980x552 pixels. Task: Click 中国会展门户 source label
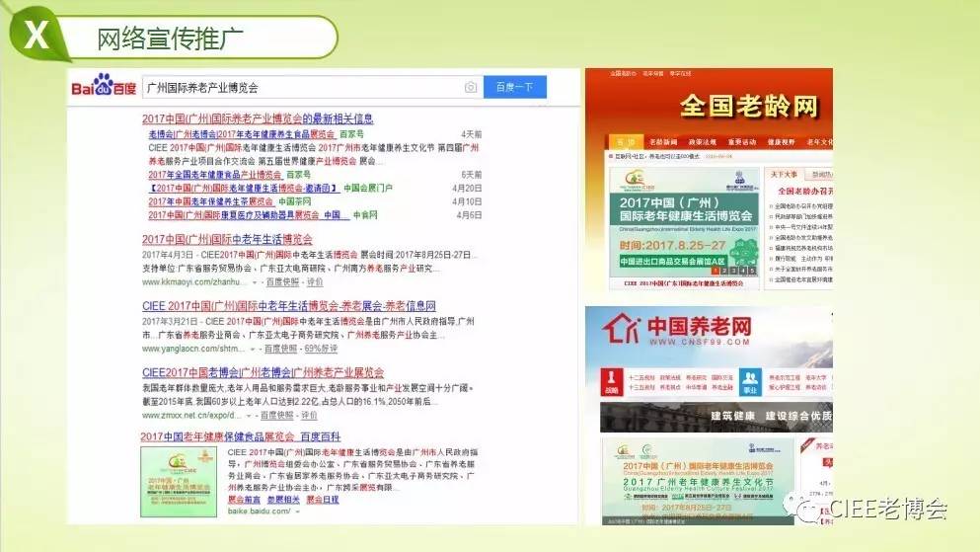pos(368,189)
